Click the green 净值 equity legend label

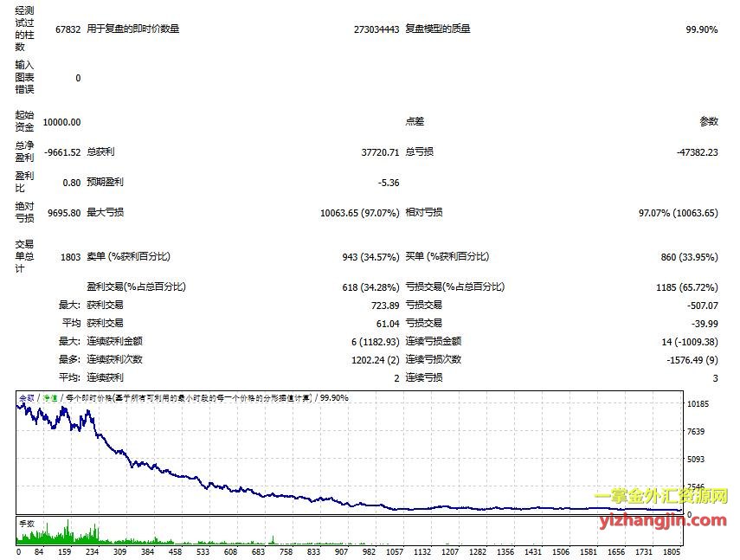(x=50, y=397)
